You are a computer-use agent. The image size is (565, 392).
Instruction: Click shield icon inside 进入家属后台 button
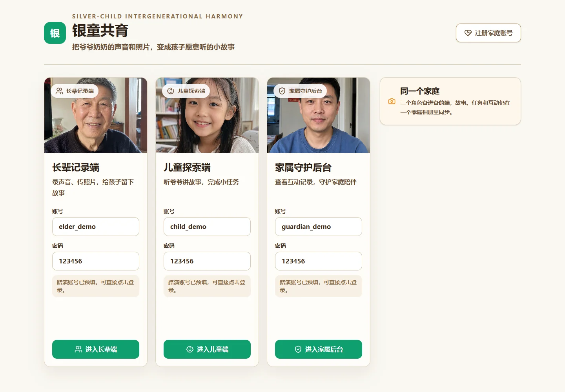click(x=298, y=349)
